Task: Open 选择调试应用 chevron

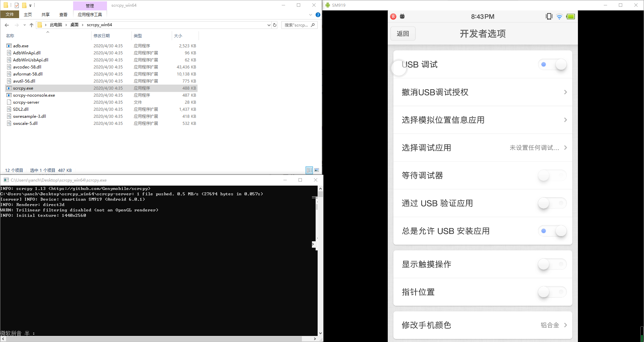Action: click(x=566, y=148)
